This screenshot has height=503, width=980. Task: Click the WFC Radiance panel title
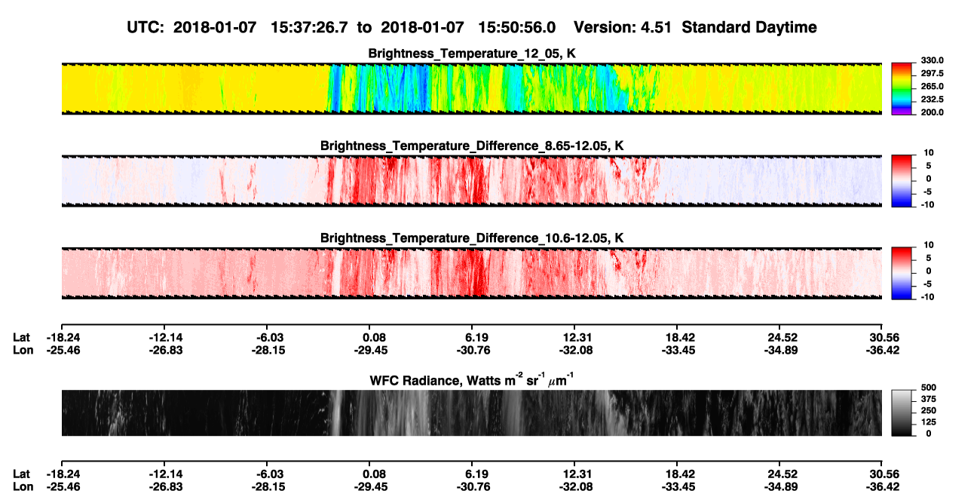pyautogui.click(x=472, y=380)
